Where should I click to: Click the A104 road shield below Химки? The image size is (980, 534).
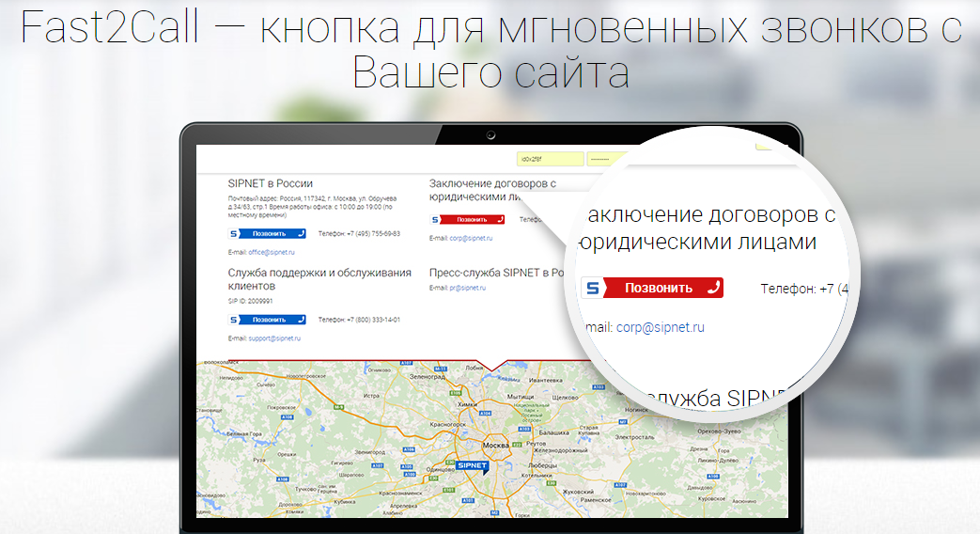[x=485, y=414]
